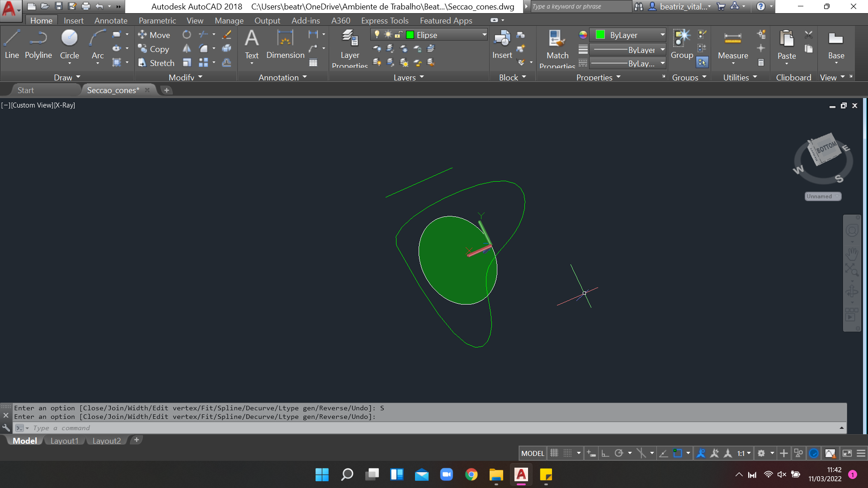The width and height of the screenshot is (868, 488).
Task: Click signed-in user beatriz_vital button
Action: click(680, 6)
